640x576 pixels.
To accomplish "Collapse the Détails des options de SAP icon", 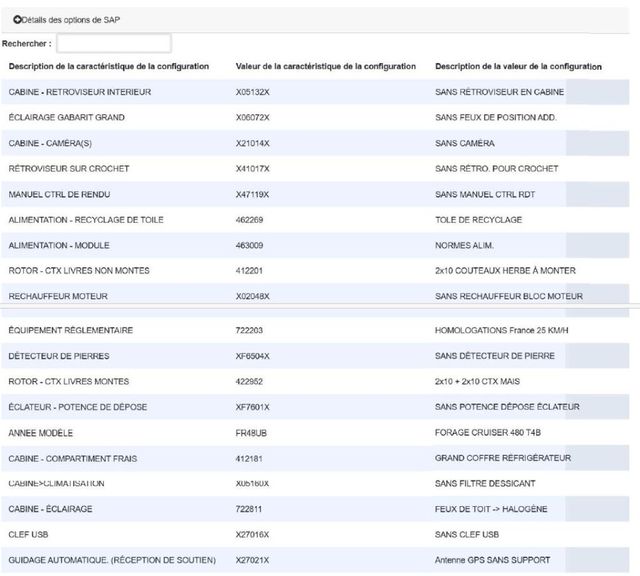I will [x=17, y=20].
